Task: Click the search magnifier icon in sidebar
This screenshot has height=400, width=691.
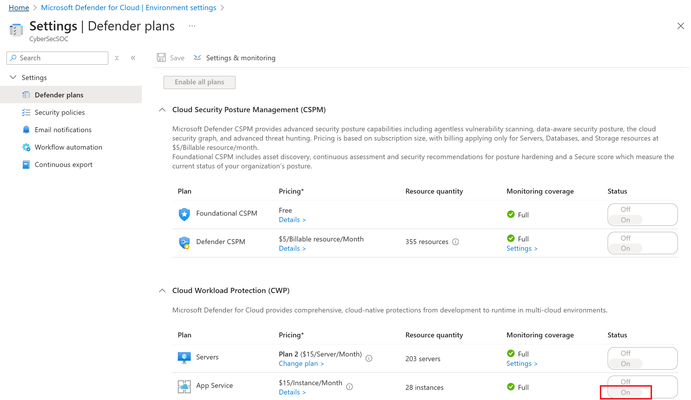Action: pyautogui.click(x=13, y=58)
